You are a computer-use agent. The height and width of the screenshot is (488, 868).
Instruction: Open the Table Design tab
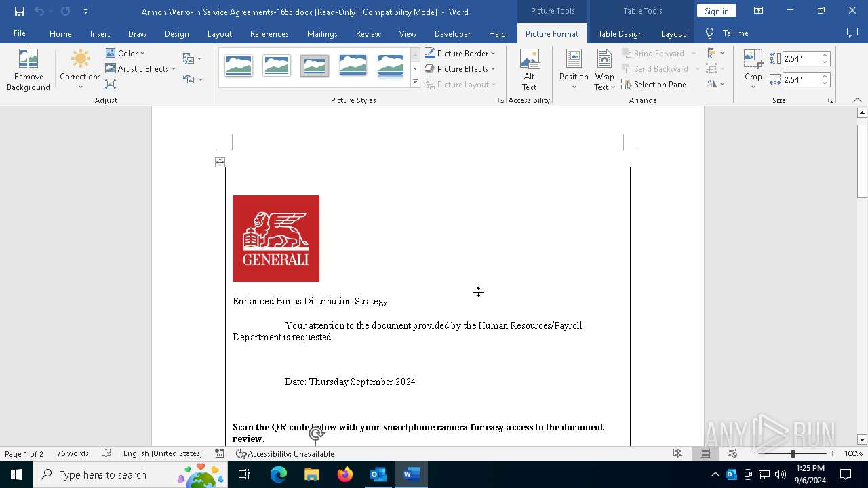[x=620, y=33]
